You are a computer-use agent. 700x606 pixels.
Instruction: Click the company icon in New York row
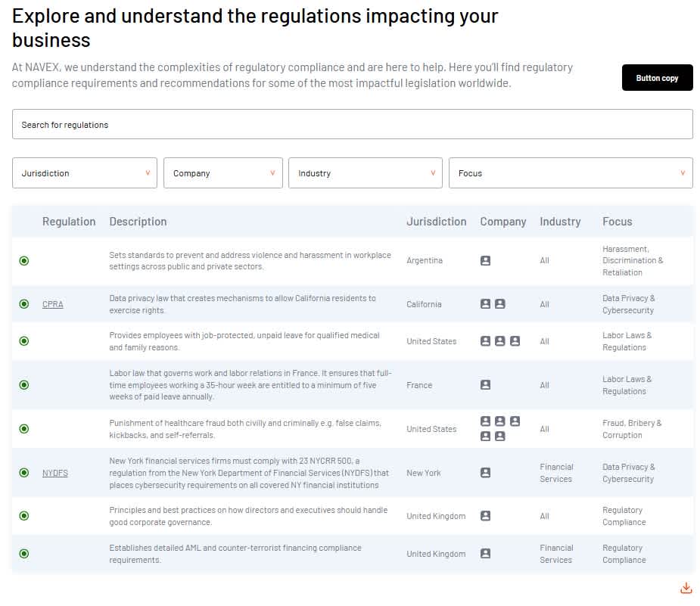point(485,472)
